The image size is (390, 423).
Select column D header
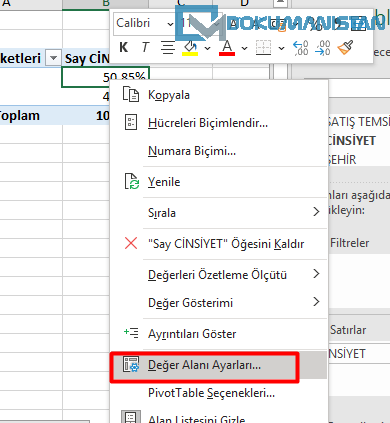(x=244, y=4)
